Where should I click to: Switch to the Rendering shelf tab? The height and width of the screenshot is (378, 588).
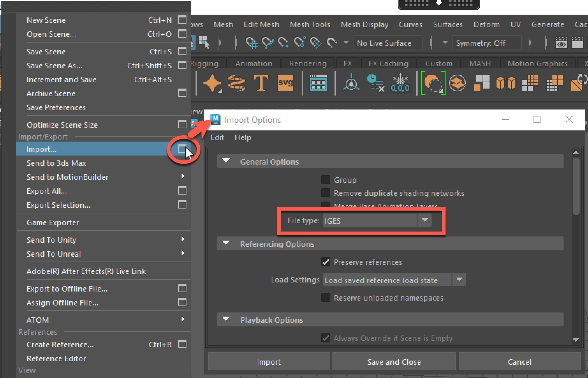(x=308, y=63)
